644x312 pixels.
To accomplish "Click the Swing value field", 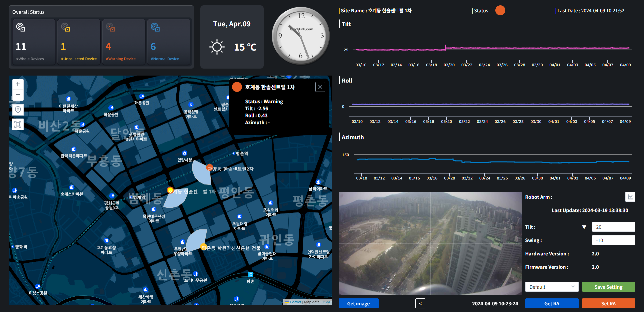I will [x=613, y=240].
